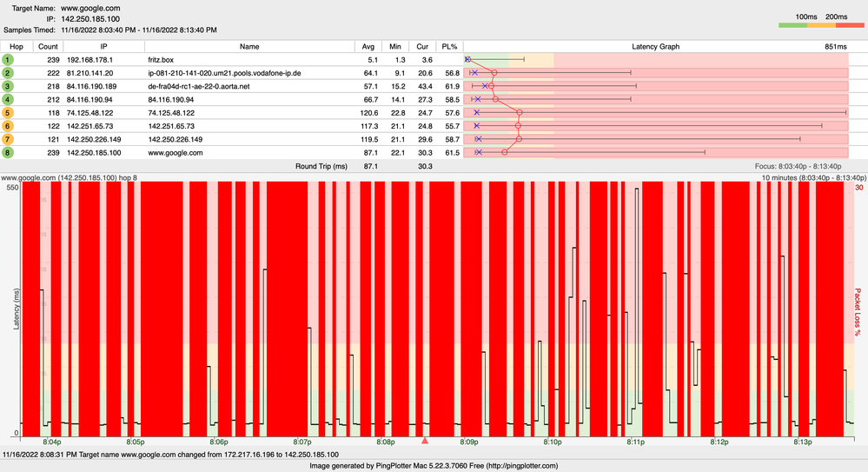Image resolution: width=868 pixels, height=472 pixels.
Task: Click the target name changed event note
Action: pos(170,455)
